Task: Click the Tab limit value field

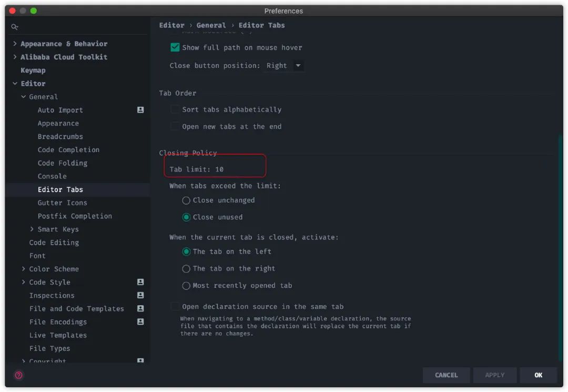Action: tap(220, 169)
